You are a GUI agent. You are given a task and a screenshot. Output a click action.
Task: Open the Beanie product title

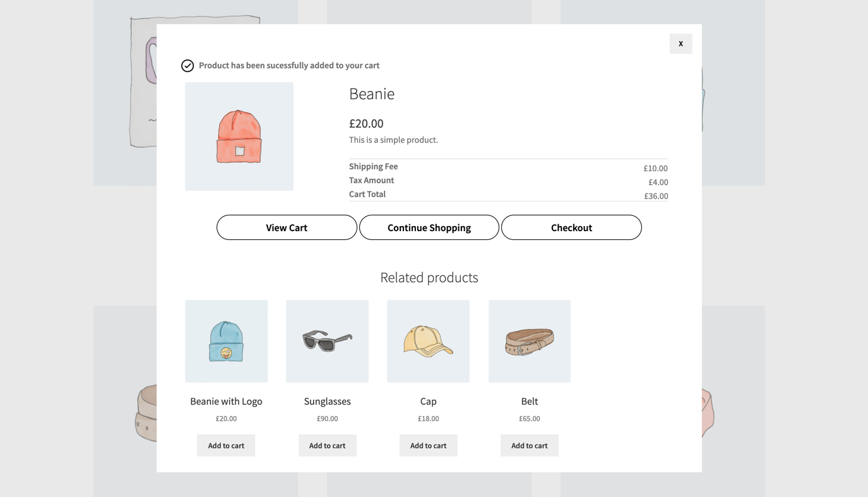pos(372,94)
